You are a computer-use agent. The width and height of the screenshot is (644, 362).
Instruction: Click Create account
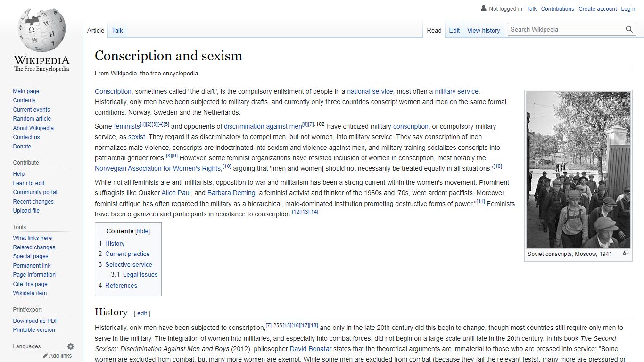tap(598, 9)
